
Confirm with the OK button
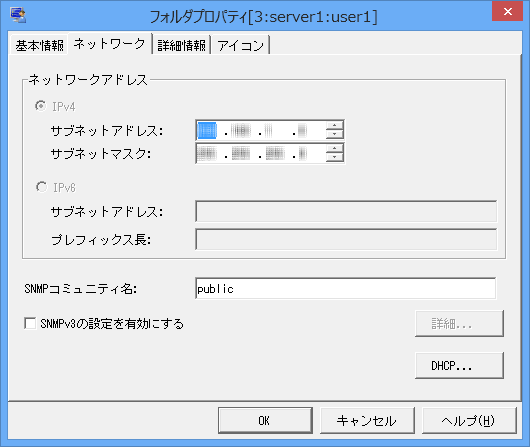tap(265, 420)
